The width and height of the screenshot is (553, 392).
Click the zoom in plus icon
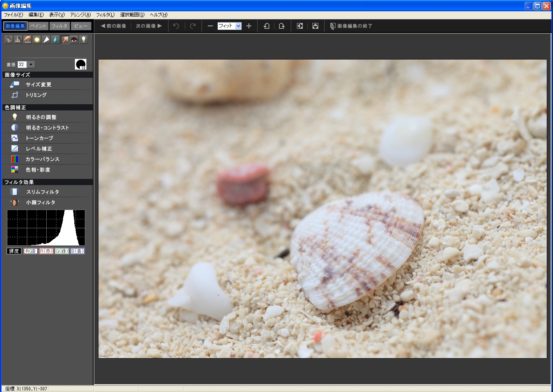pyautogui.click(x=249, y=26)
